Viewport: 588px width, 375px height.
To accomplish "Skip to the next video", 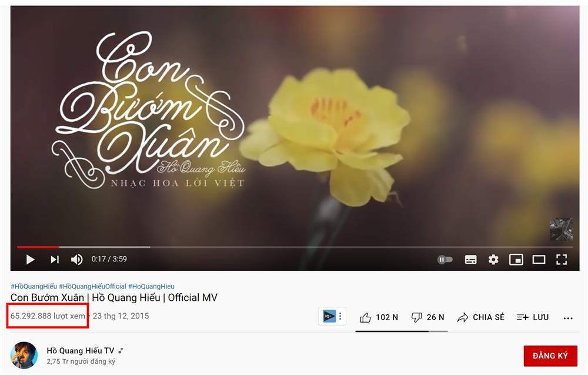I will [55, 260].
